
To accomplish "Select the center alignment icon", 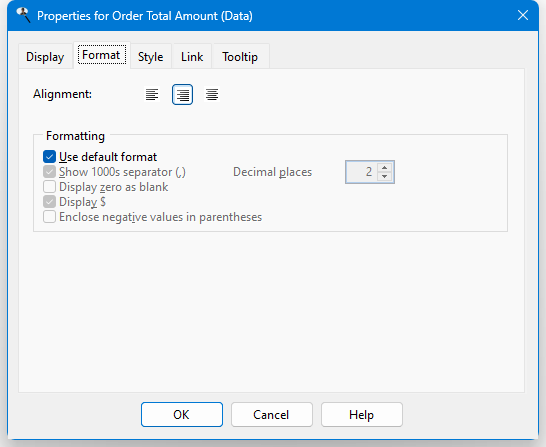I will point(212,94).
